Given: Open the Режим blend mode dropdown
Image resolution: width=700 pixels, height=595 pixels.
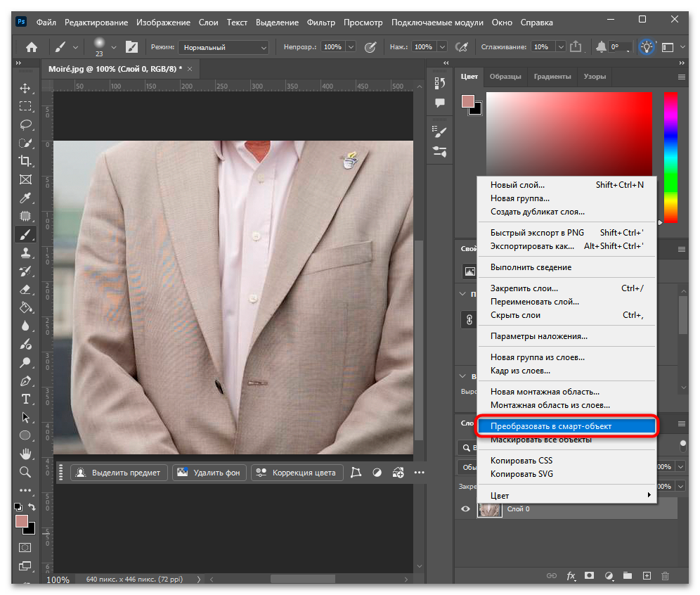Looking at the screenshot, I should pyautogui.click(x=223, y=47).
